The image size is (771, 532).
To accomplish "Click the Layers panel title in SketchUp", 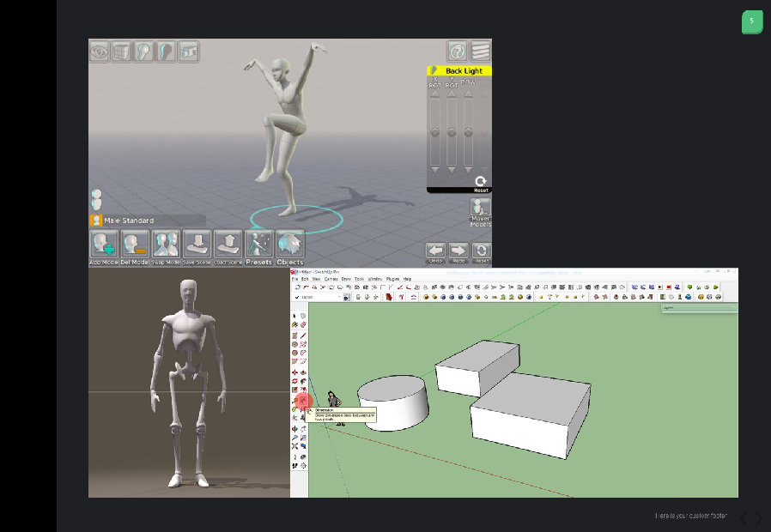I will click(x=668, y=308).
